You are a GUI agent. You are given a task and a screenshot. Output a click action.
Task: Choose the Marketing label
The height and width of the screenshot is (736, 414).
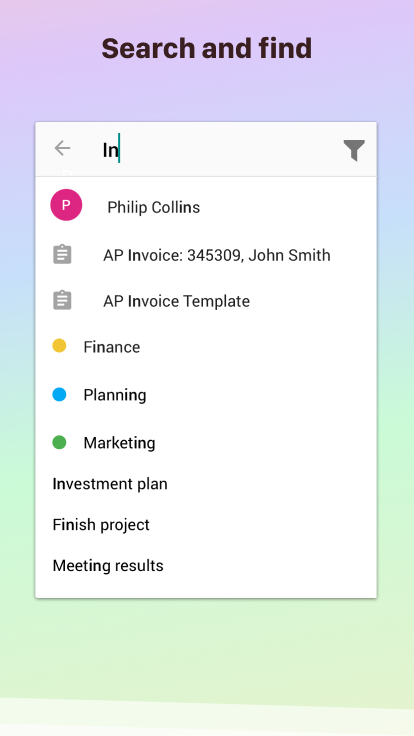point(119,443)
